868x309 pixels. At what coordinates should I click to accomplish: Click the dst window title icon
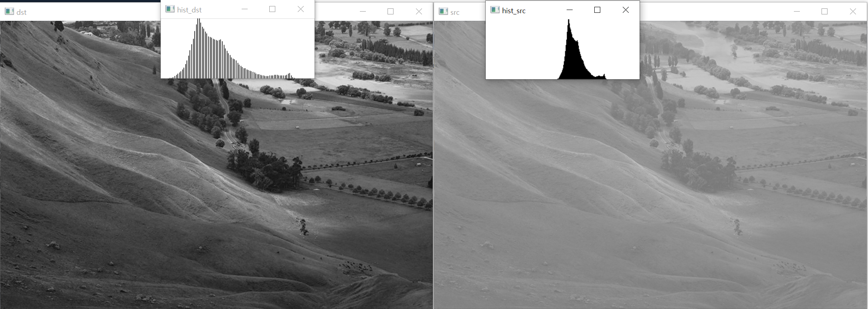[x=9, y=12]
